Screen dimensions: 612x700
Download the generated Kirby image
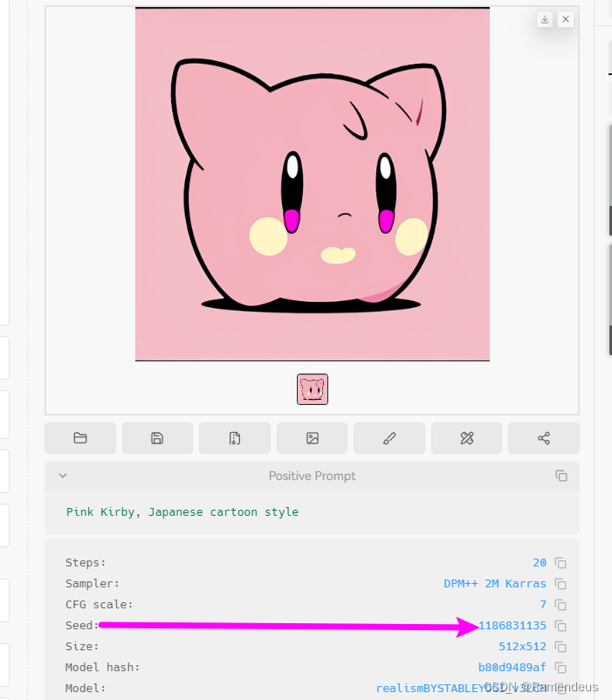tap(545, 20)
